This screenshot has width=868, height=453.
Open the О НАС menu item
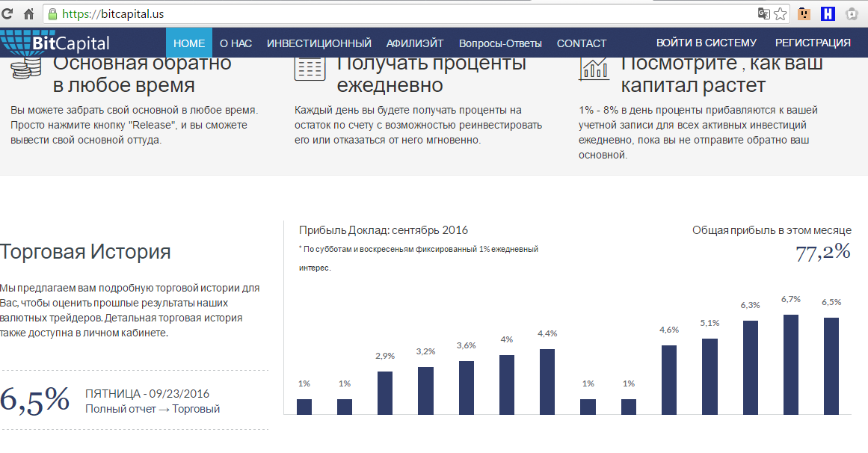click(236, 43)
